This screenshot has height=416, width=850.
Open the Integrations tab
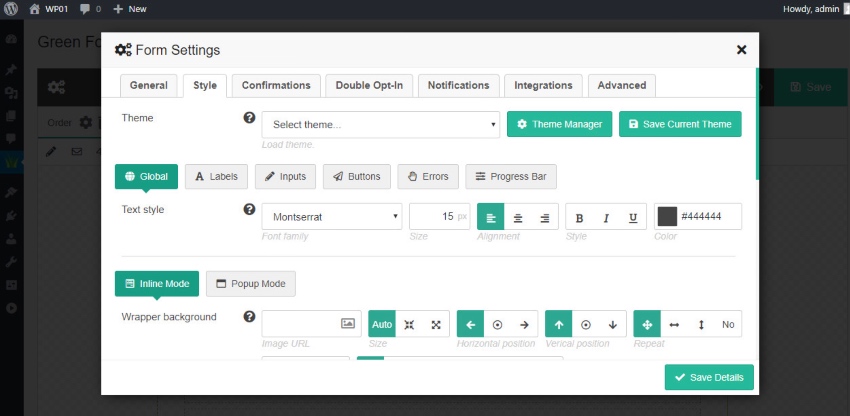(543, 86)
